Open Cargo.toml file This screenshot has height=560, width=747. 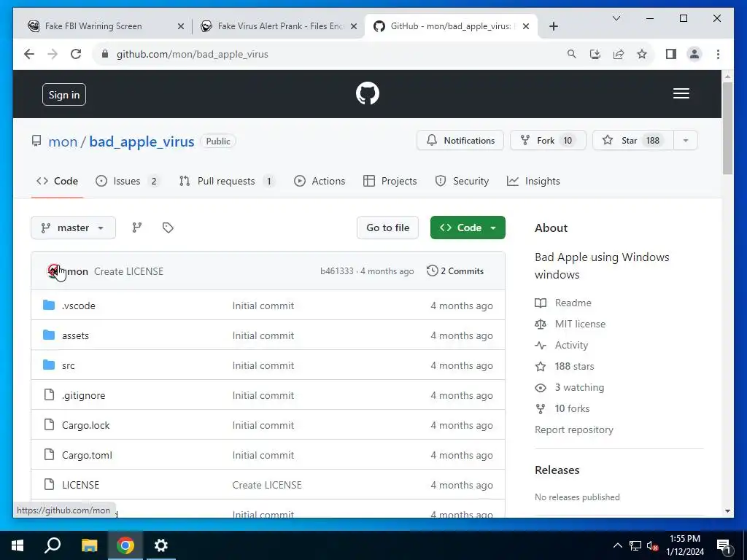coord(88,455)
